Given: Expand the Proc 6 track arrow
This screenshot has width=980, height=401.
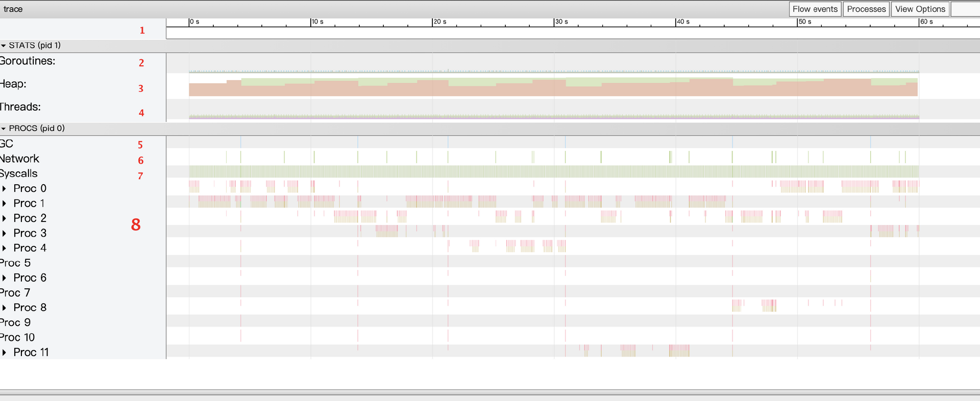Looking at the screenshot, I should [x=4, y=278].
